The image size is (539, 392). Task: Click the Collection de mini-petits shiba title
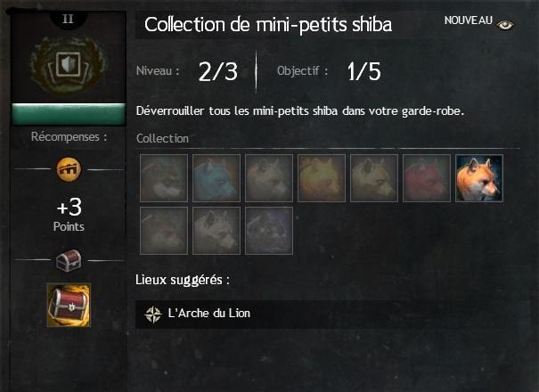[268, 25]
